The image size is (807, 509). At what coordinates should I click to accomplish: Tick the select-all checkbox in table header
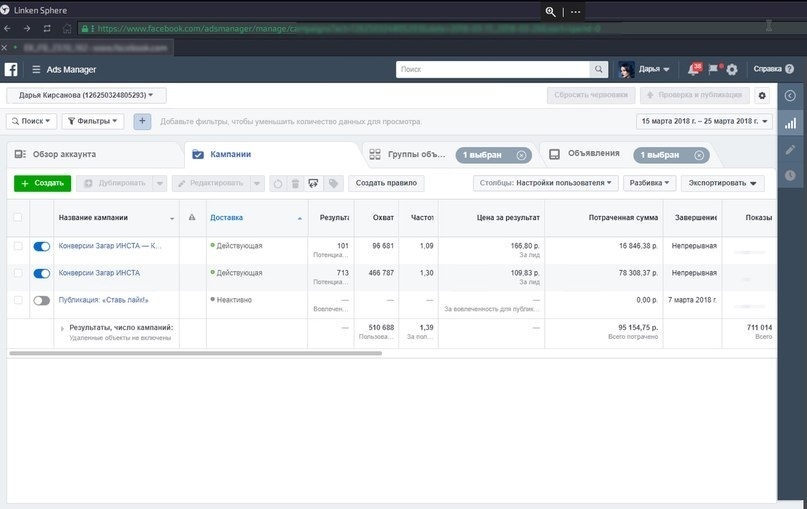[x=17, y=217]
